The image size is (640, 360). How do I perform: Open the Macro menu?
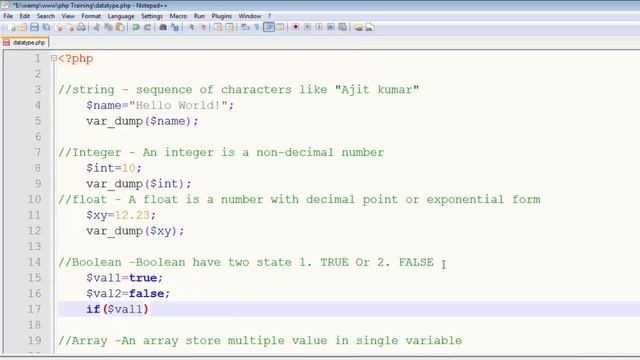178,16
